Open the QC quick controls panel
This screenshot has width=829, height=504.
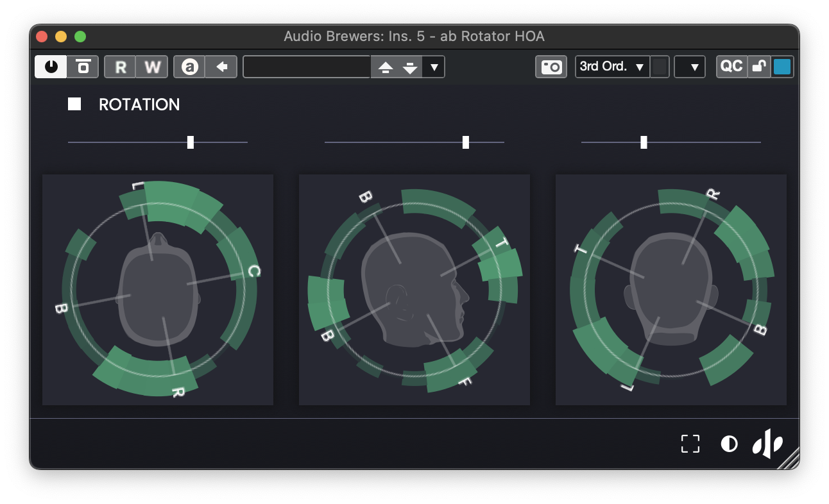tap(731, 66)
